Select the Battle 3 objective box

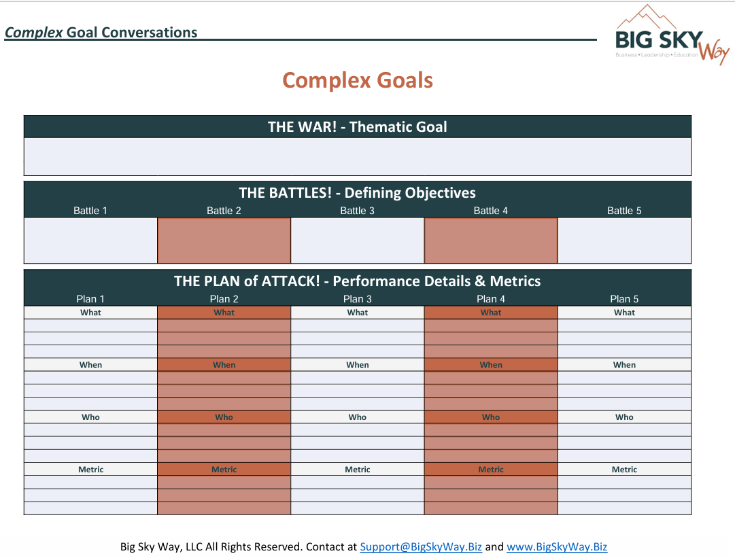pos(358,241)
